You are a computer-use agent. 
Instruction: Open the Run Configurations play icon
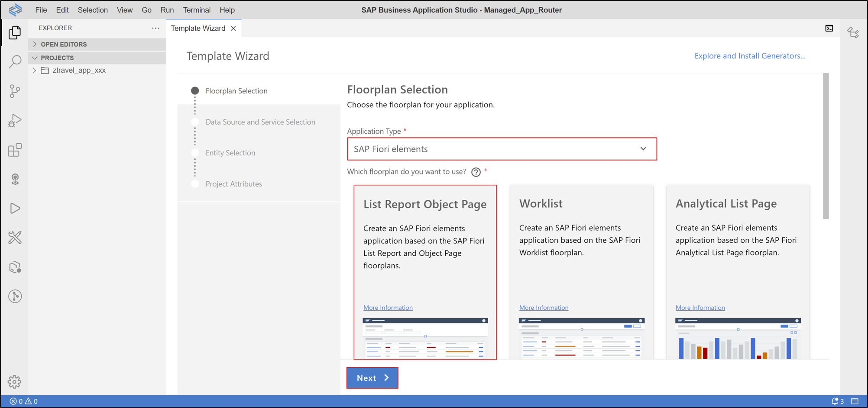coord(15,208)
